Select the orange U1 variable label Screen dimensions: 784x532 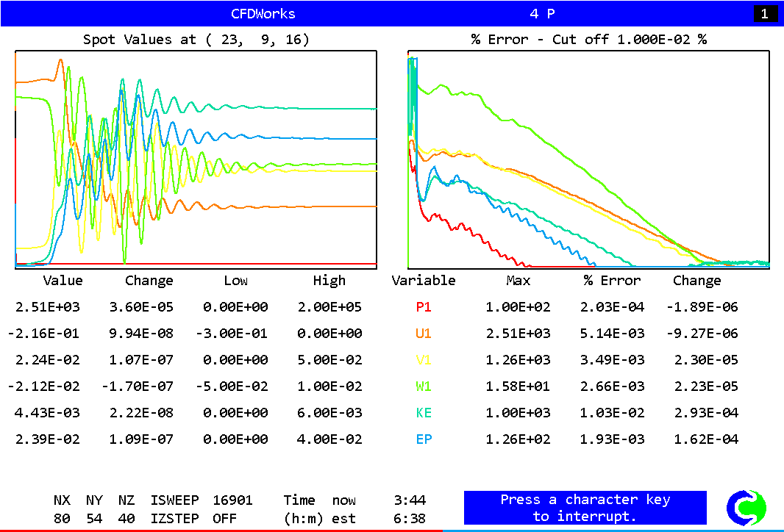coord(424,334)
